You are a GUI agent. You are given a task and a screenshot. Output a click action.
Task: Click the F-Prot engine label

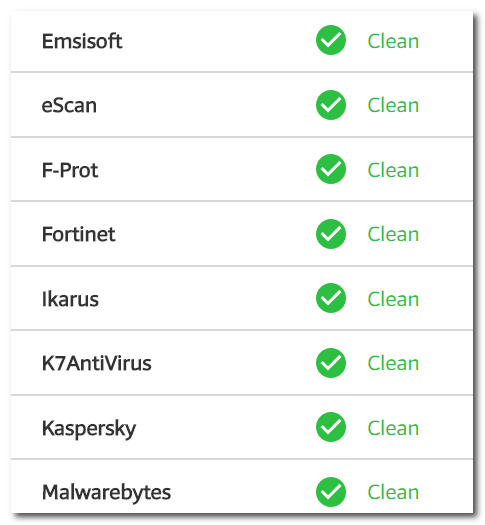point(70,170)
